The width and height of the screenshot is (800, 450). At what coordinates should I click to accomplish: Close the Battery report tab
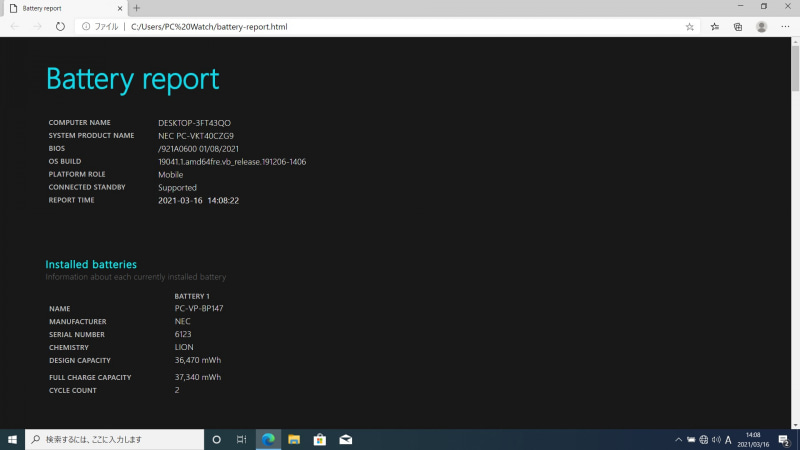point(120,8)
